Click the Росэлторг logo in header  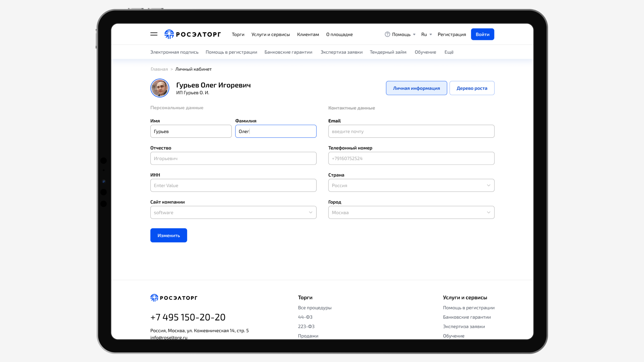(193, 34)
